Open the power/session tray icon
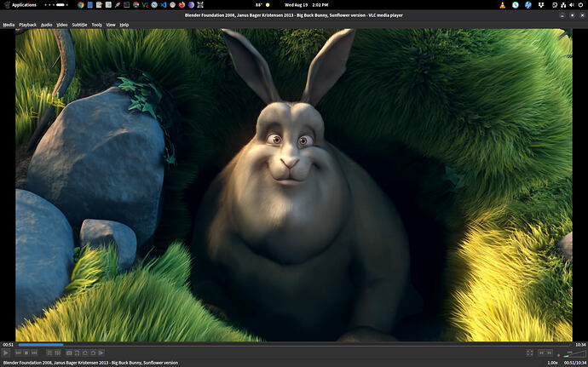 click(x=581, y=5)
